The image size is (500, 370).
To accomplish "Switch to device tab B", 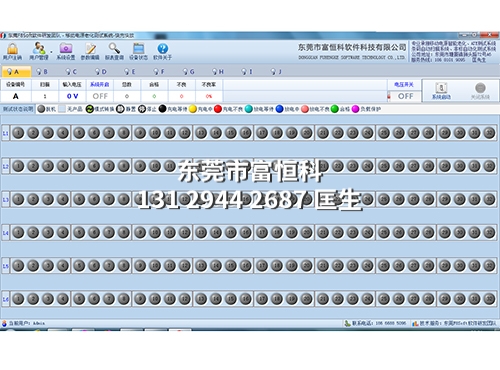I will (42, 72).
